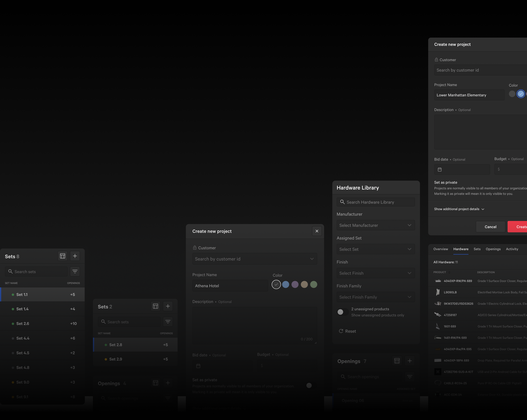Add a new set using the plus icon
This screenshot has height=420, width=527.
[x=75, y=256]
